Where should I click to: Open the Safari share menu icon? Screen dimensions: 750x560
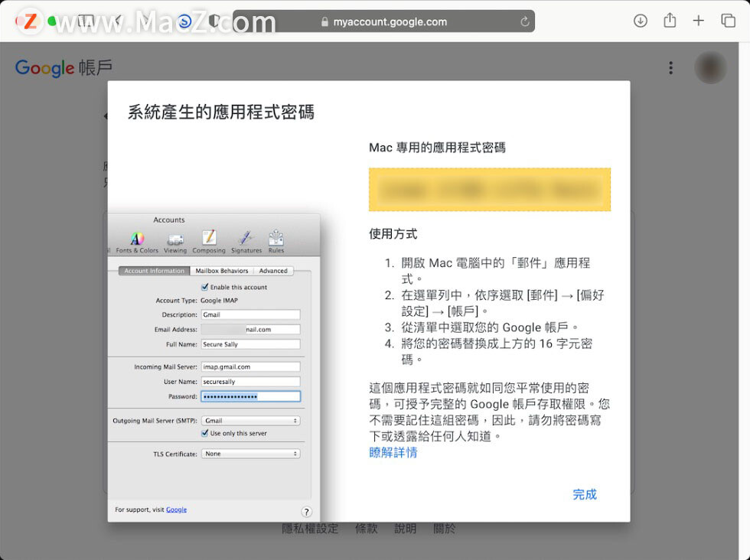(x=670, y=20)
